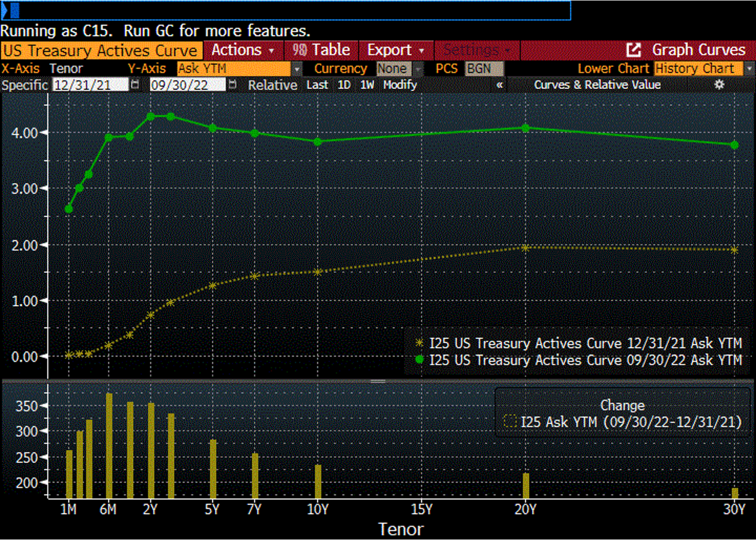The image size is (756, 540).
Task: Click yellow curve star at 20Y tenor
Action: (x=526, y=247)
